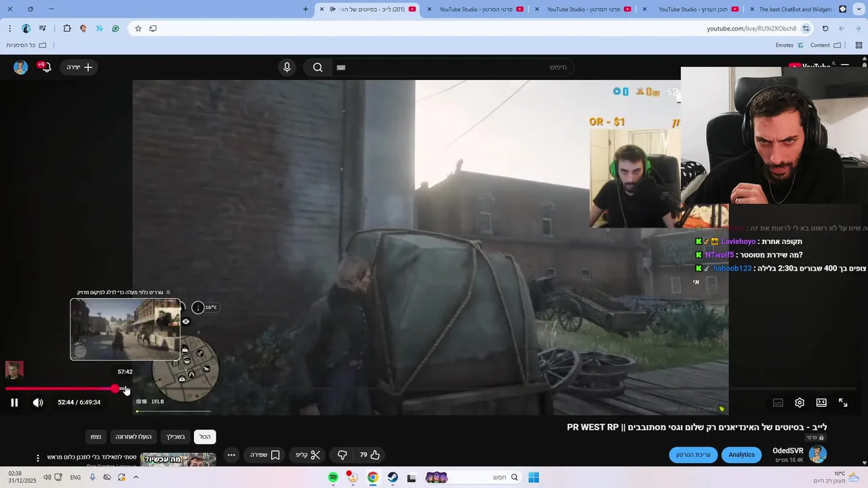The image size is (868, 488).
Task: Open new browser tab
Action: tap(305, 9)
